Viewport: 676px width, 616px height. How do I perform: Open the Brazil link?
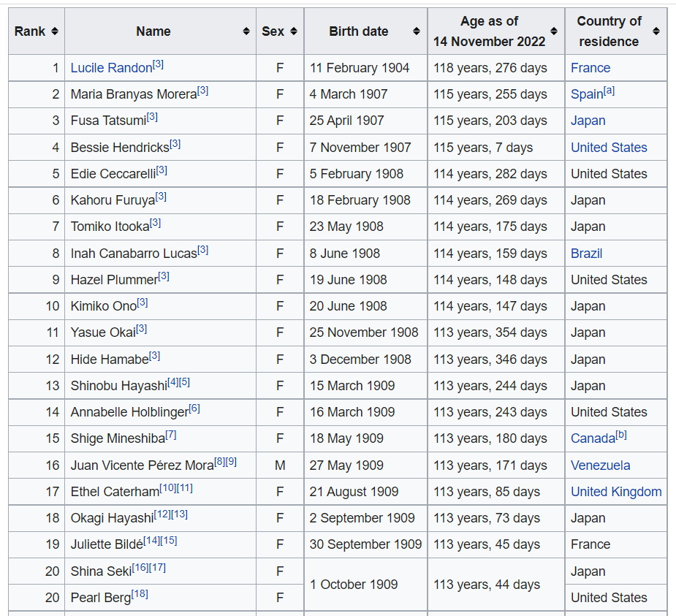click(x=586, y=254)
